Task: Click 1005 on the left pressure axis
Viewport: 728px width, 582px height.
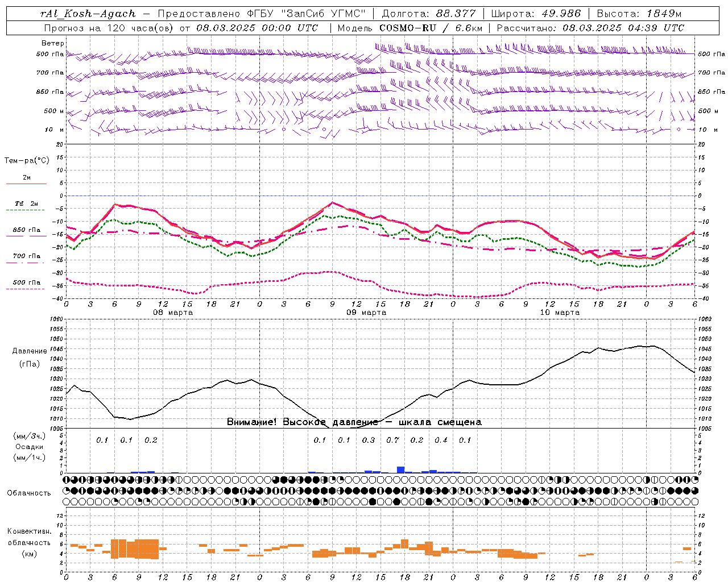Action: [56, 429]
